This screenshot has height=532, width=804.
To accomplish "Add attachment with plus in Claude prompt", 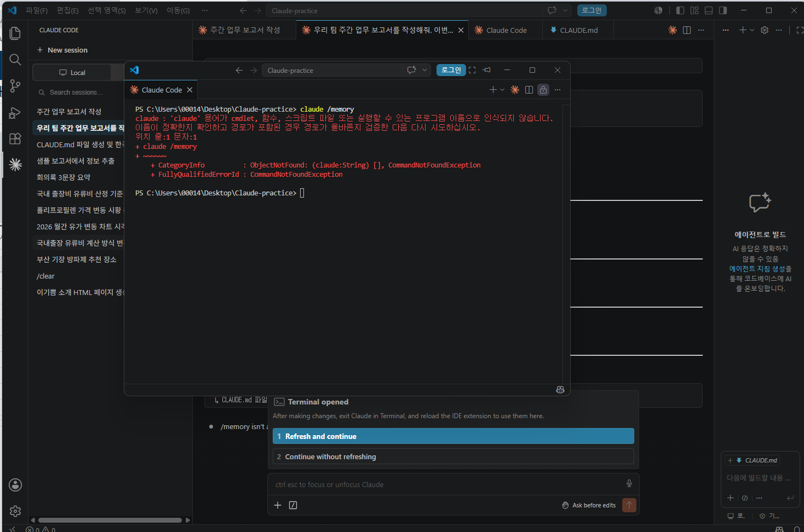I will pyautogui.click(x=278, y=505).
